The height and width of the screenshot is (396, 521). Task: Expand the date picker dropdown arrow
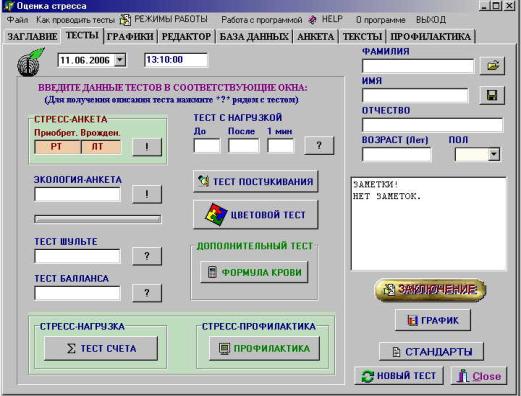click(120, 60)
